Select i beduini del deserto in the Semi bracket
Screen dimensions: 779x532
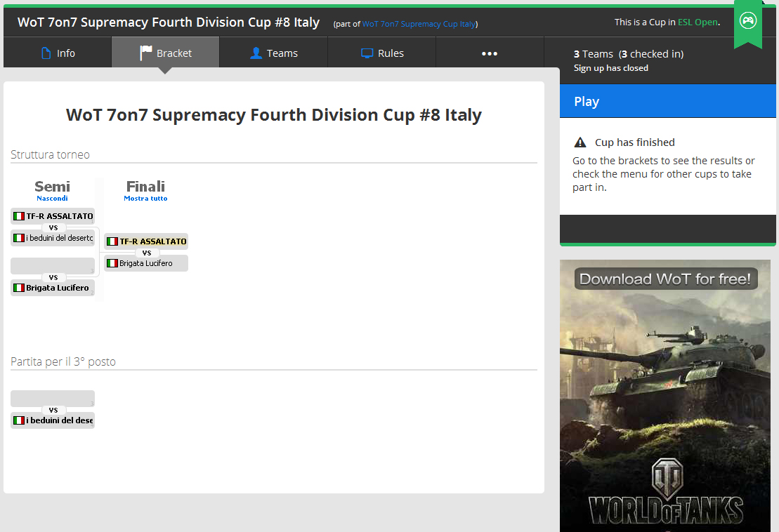click(59, 238)
